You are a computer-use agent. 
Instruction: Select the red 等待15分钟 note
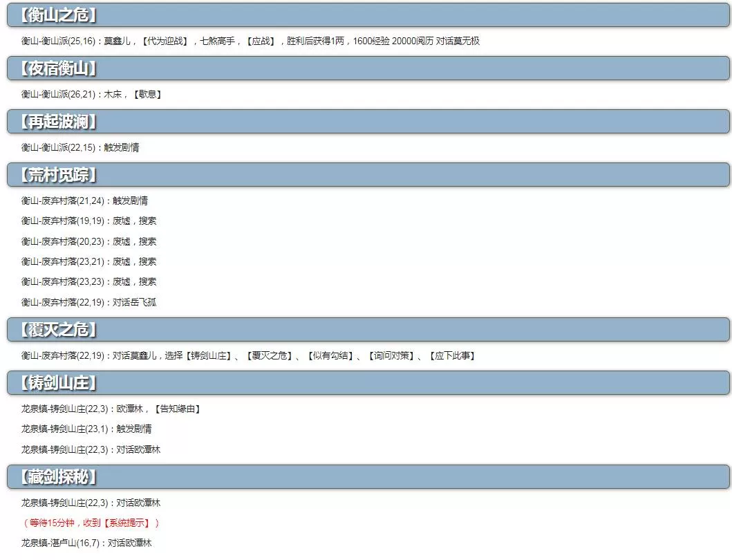pos(91,523)
